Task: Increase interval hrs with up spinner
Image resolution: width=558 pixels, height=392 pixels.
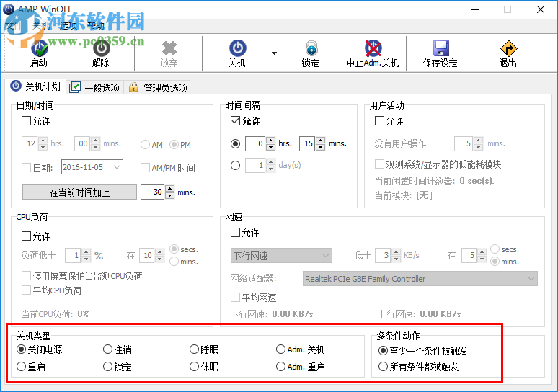Action: pyautogui.click(x=270, y=140)
